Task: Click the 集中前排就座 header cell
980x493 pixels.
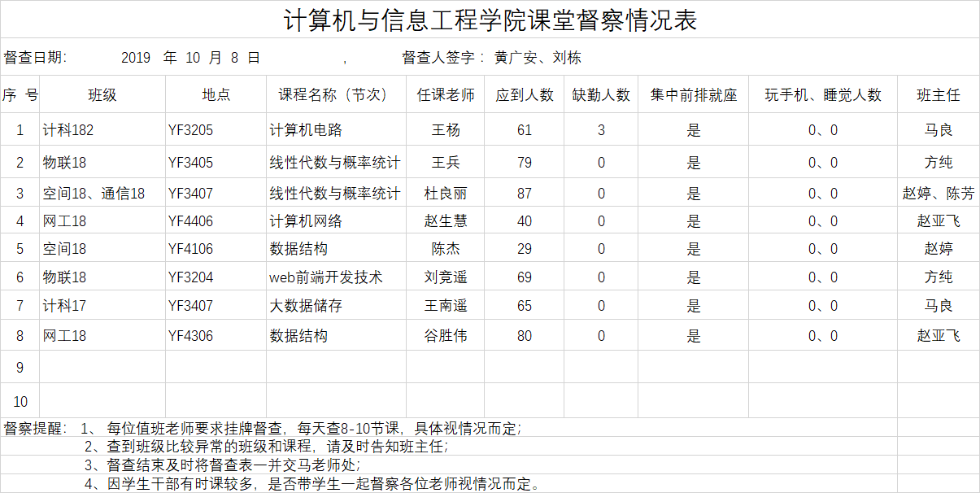Action: [693, 95]
